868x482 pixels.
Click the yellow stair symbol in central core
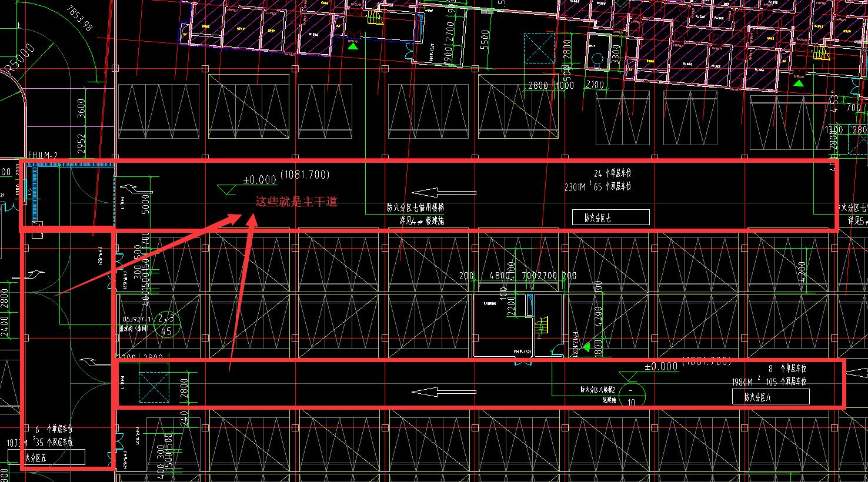542,326
